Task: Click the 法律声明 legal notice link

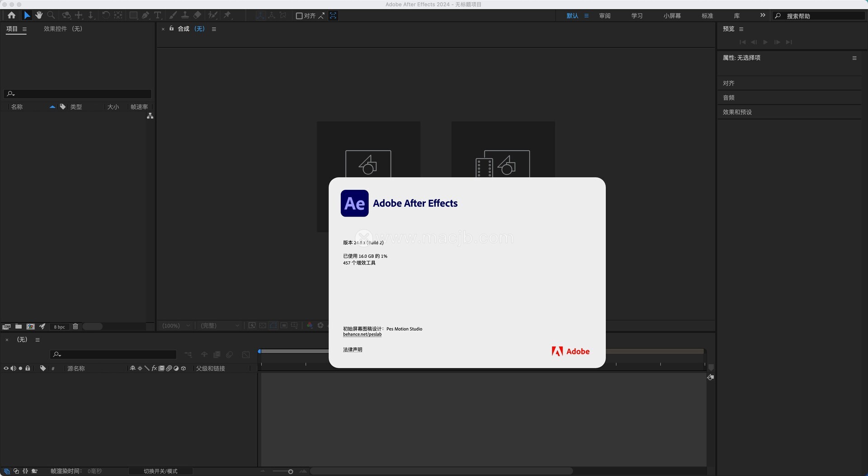Action: click(x=353, y=349)
